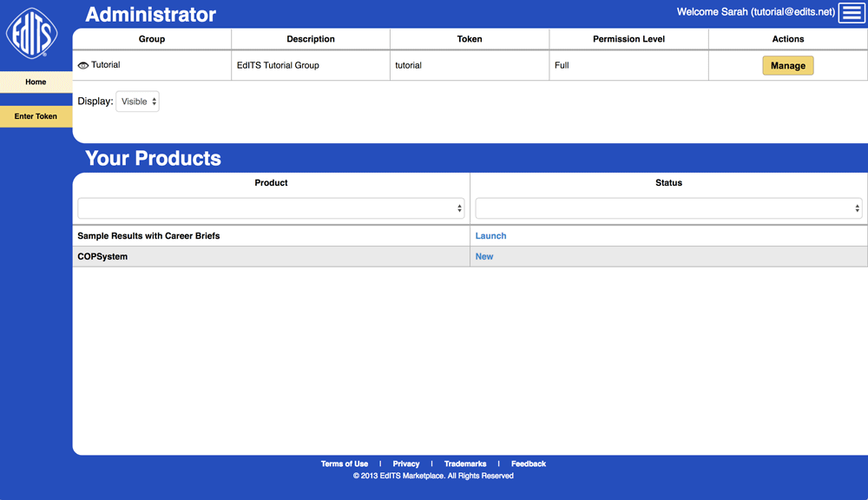
Task: Click the Token column header
Action: [470, 39]
